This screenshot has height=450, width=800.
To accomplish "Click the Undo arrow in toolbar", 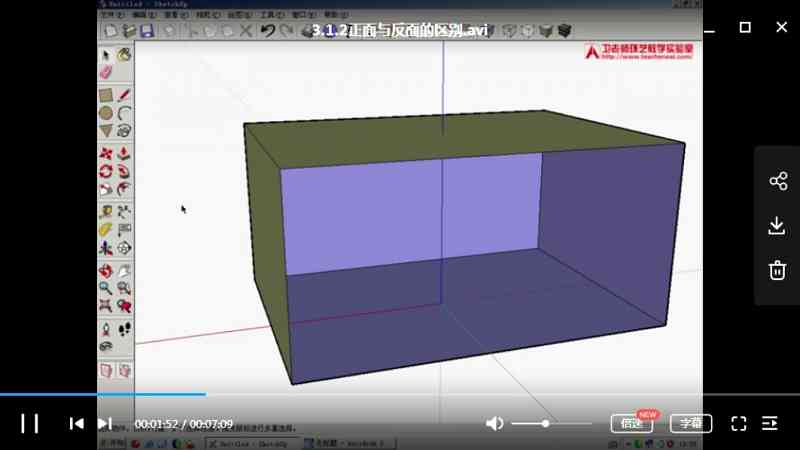I will [x=267, y=32].
